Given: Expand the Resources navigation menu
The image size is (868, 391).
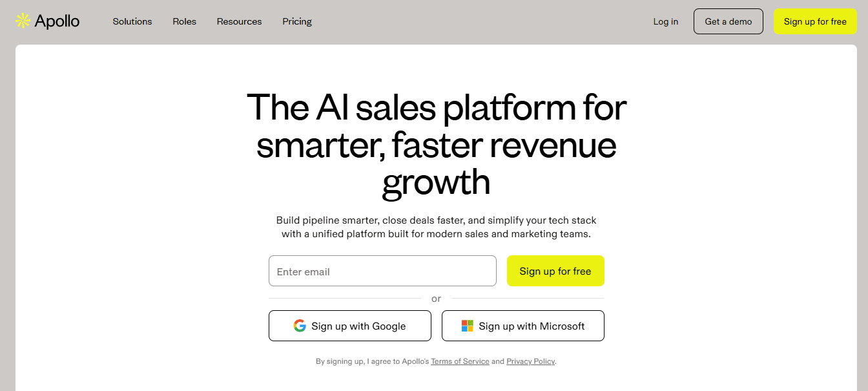Looking at the screenshot, I should (239, 21).
